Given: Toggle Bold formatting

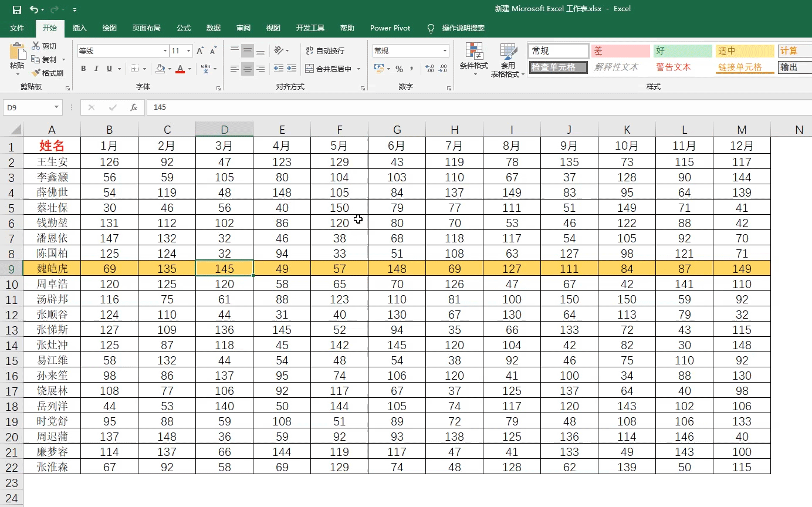Looking at the screenshot, I should (83, 69).
